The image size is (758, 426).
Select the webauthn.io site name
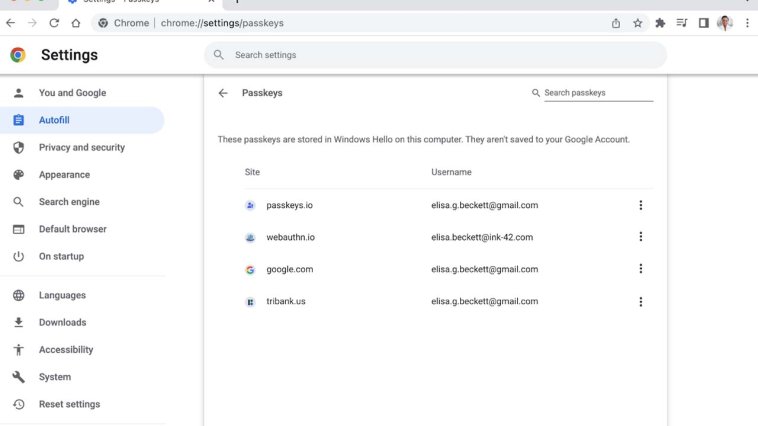tap(291, 237)
